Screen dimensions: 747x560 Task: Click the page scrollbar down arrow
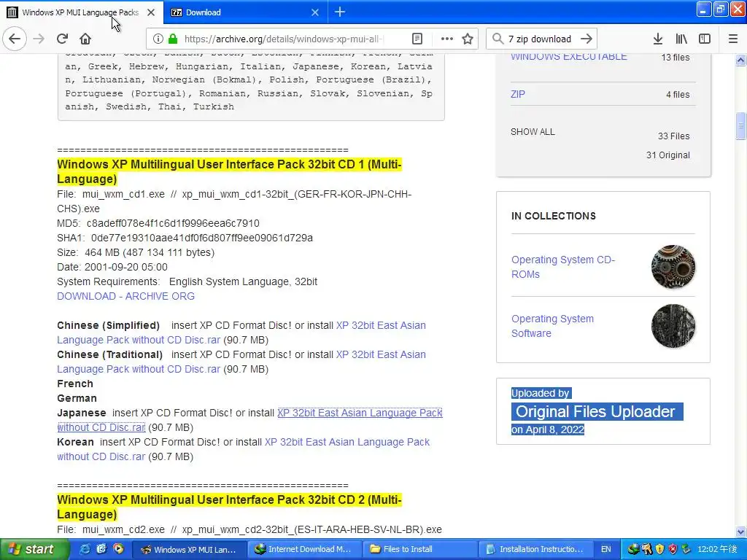740,532
